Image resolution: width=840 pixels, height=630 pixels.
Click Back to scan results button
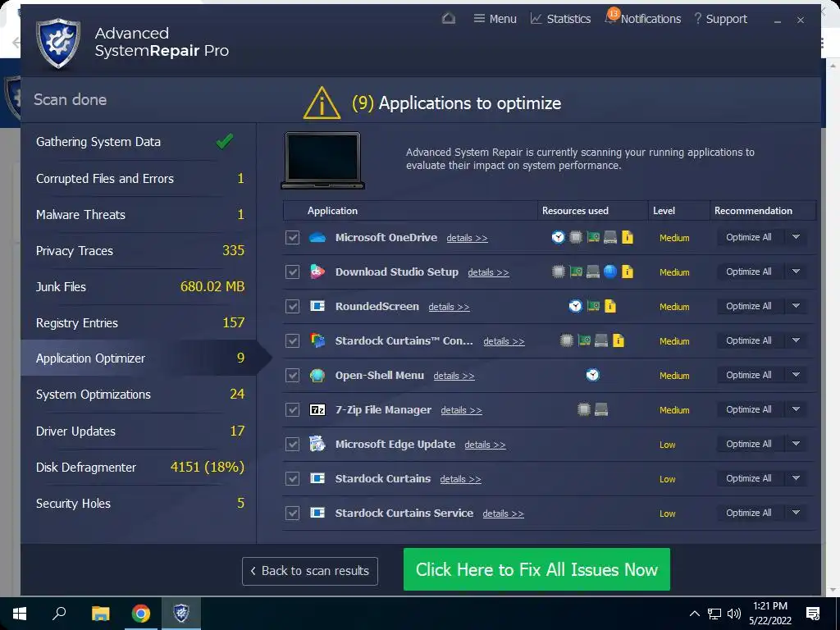coord(309,571)
